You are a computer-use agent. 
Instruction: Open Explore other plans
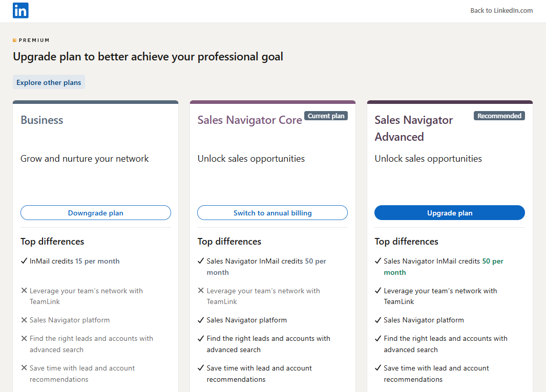click(49, 82)
